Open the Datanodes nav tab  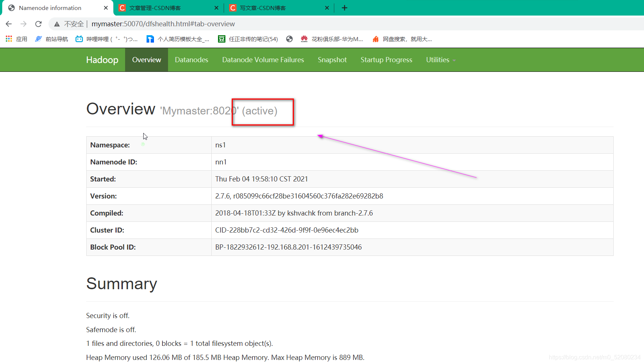(191, 60)
